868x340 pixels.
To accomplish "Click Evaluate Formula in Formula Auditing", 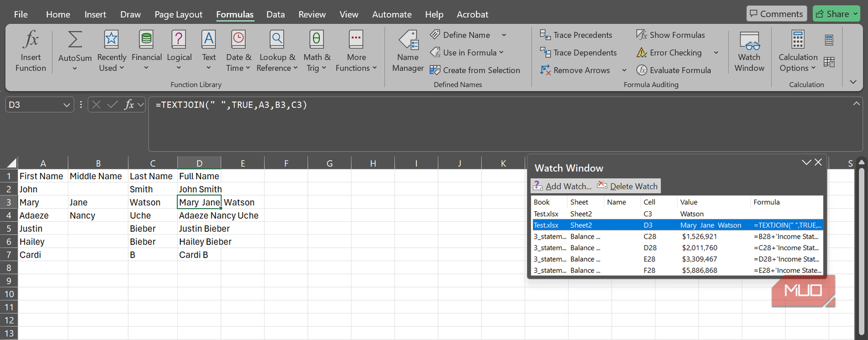I will [x=674, y=70].
